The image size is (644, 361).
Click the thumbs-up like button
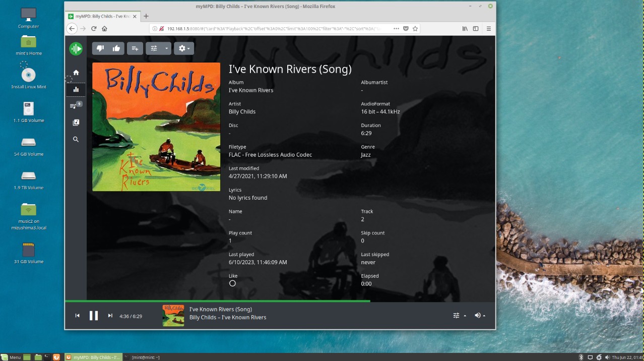click(x=116, y=48)
